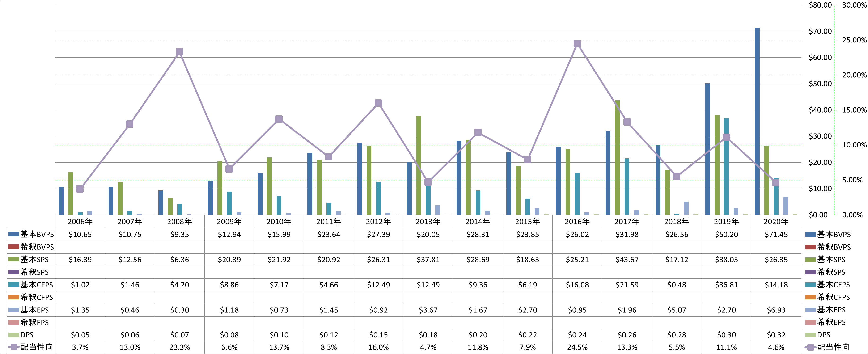The image size is (868, 354).
Task: Click the $80.00 axis label
Action: pos(820,5)
